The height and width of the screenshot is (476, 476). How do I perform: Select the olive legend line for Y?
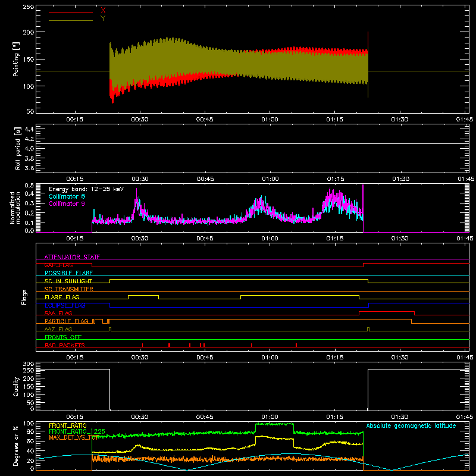[x=71, y=20]
